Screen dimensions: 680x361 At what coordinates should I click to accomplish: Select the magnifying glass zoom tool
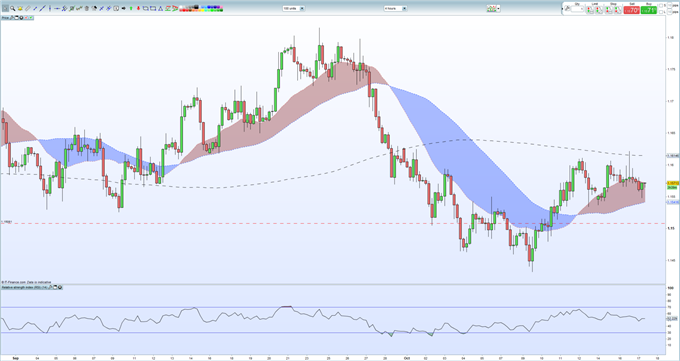click(13, 9)
